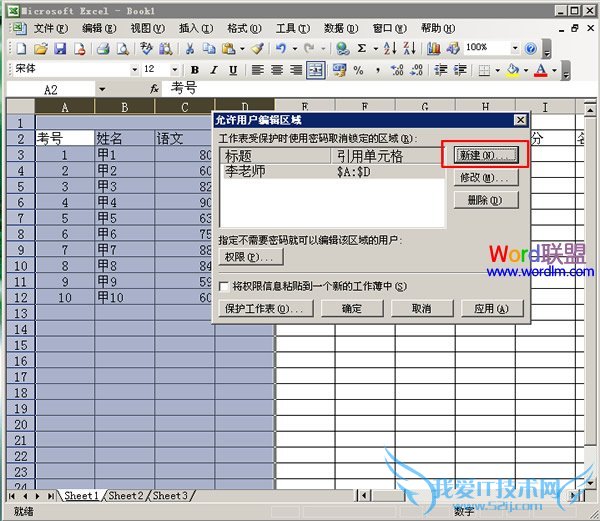Expand the font size dropdown
600x521 pixels.
[x=174, y=70]
